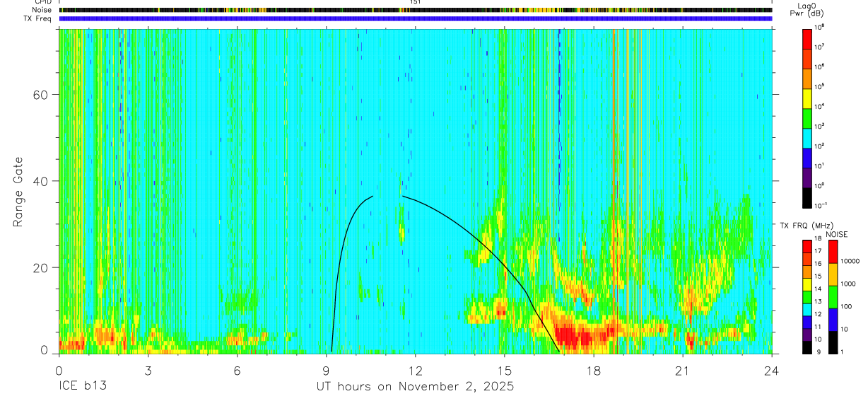Click the x-axis tick label '6'
The width and height of the screenshot is (868, 401).
237,370
